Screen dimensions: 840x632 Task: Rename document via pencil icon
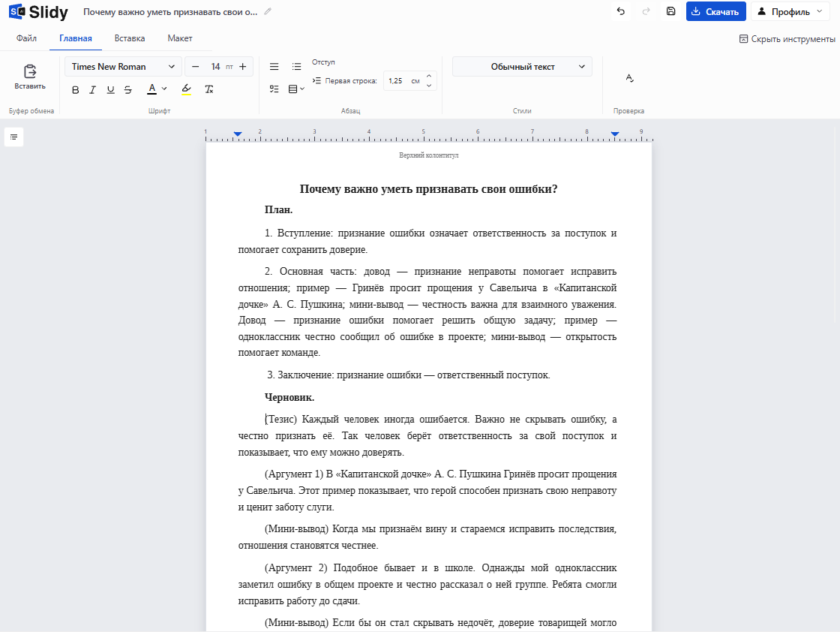click(x=268, y=11)
